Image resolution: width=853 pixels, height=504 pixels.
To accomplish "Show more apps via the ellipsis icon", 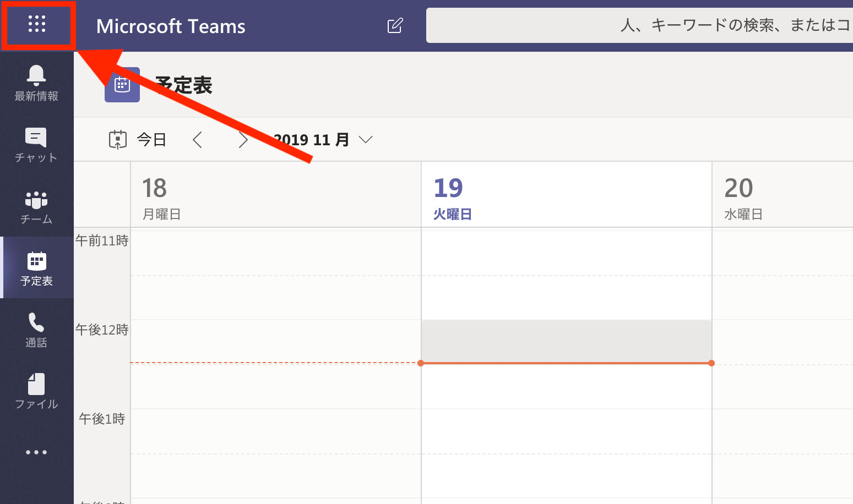I will tap(36, 452).
